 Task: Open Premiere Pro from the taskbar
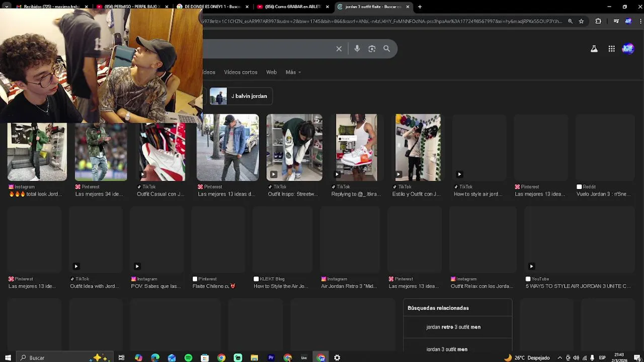click(x=271, y=357)
